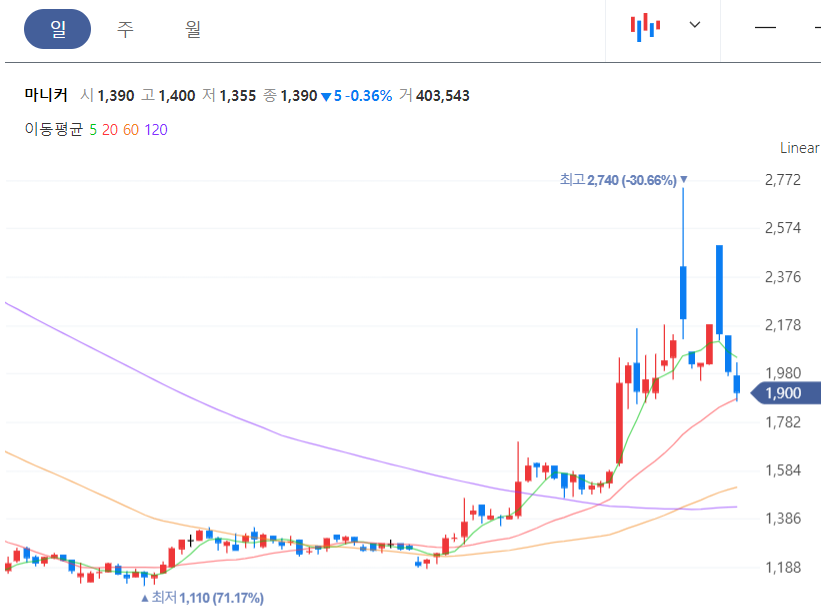
Task: Click the 1,386 axis price label
Action: [x=783, y=518]
